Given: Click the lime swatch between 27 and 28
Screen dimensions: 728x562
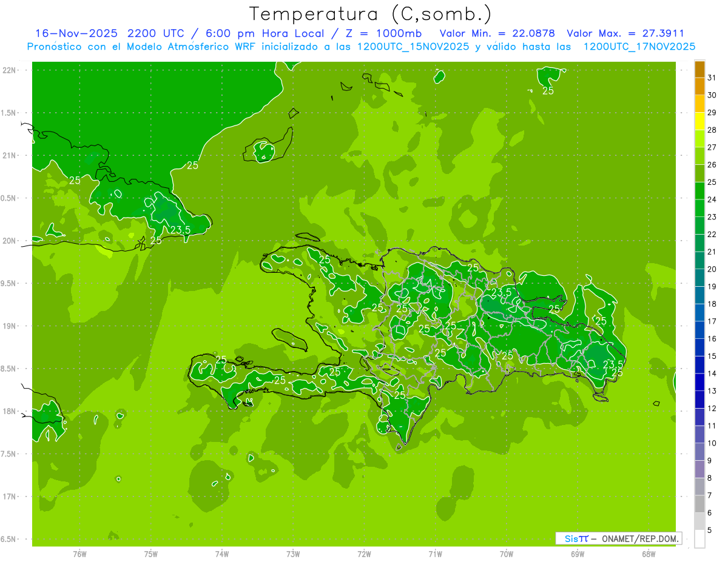Looking at the screenshot, I should pos(699,139).
